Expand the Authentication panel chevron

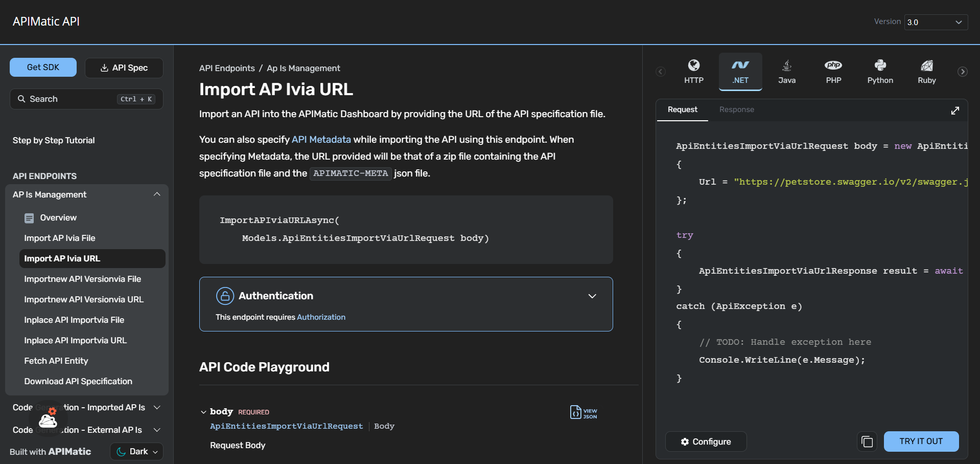592,296
